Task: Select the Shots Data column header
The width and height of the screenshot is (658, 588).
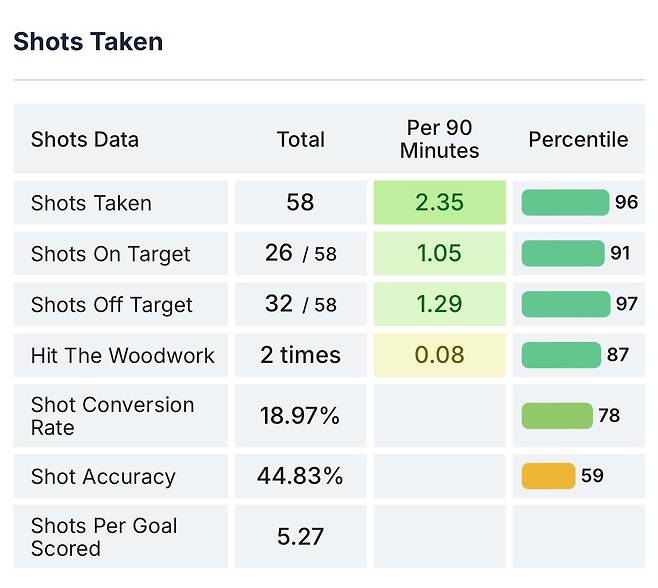Action: pos(85,140)
